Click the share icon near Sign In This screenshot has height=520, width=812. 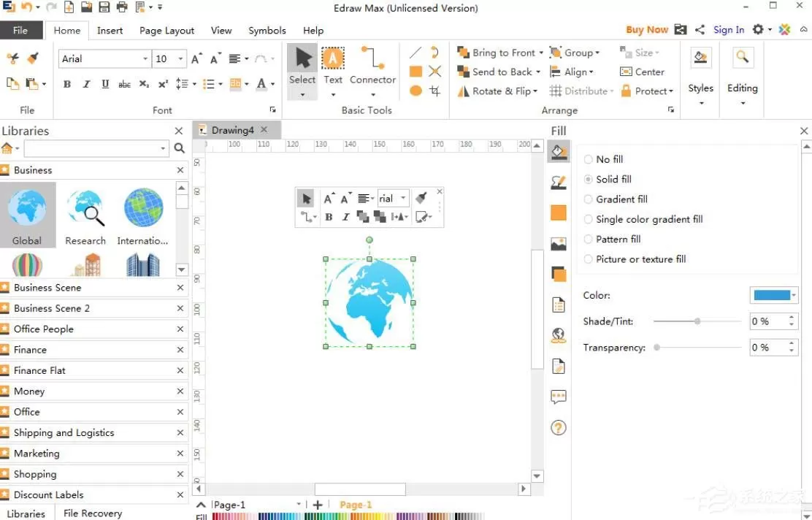700,30
